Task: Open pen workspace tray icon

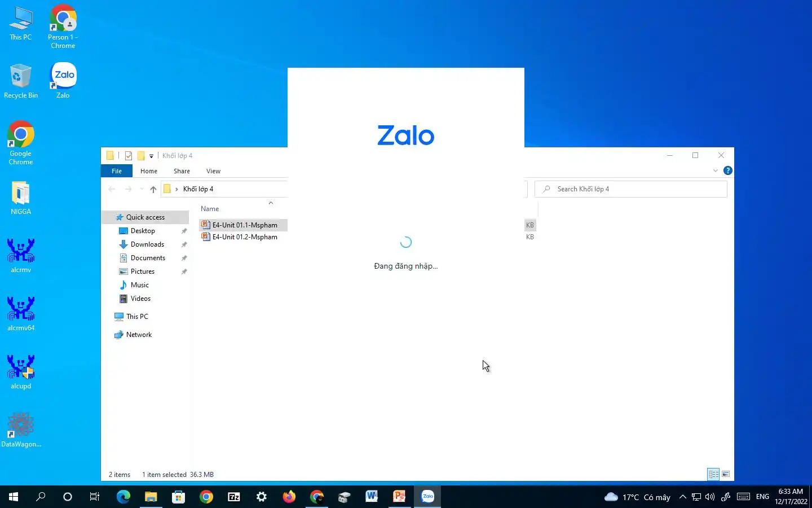Action: (x=726, y=497)
